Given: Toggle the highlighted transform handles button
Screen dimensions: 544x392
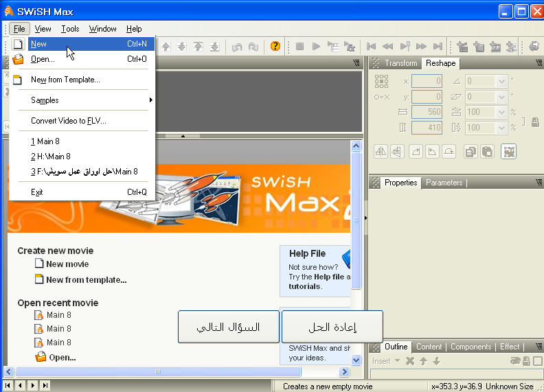Looking at the screenshot, I should pyautogui.click(x=508, y=152).
